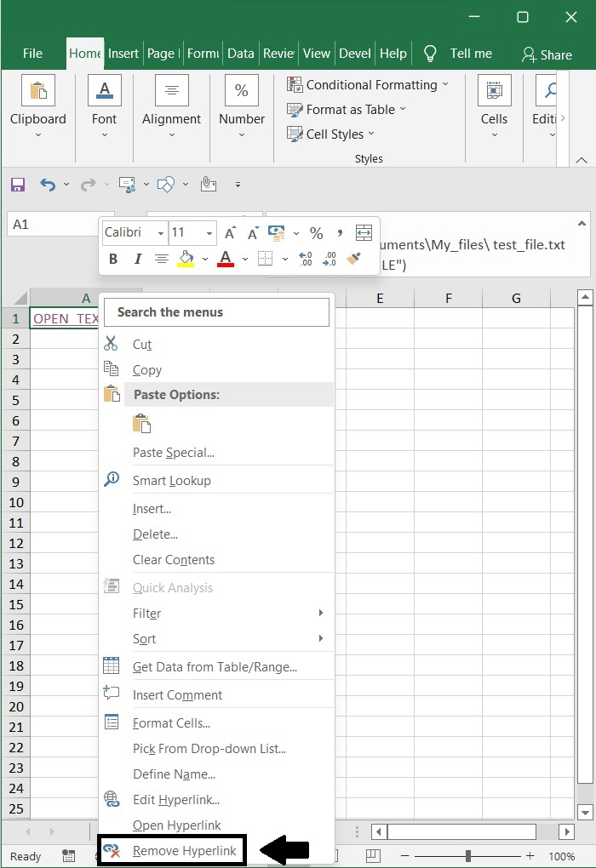Open Cell Styles menu

[330, 134]
